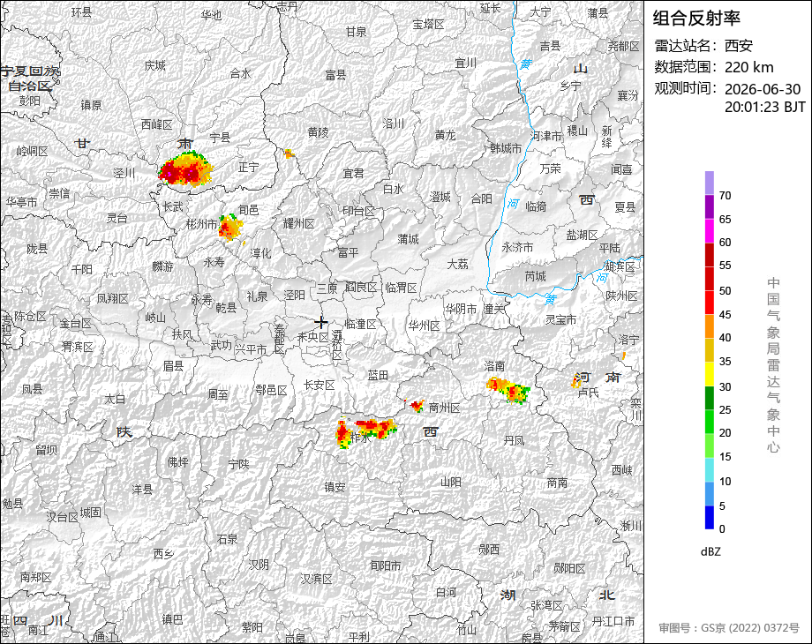Click the time stamp 20:01:23 BJT
The height and width of the screenshot is (644, 812).
[x=765, y=107]
